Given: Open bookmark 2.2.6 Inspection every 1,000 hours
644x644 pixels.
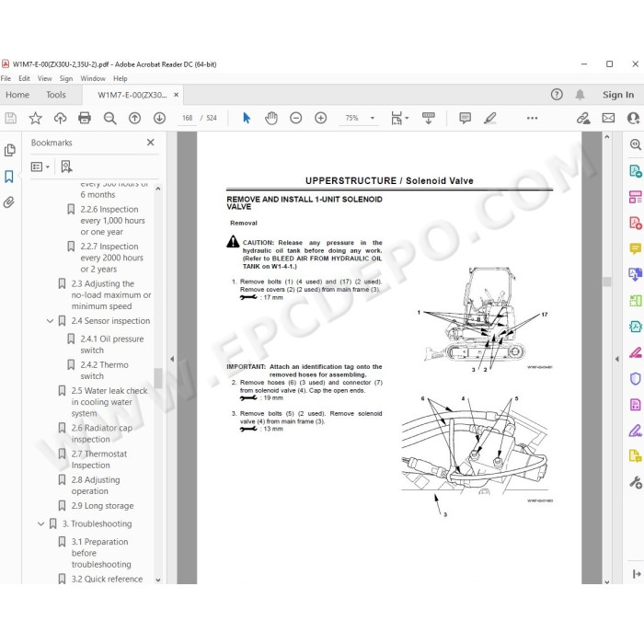Looking at the screenshot, I should [112, 221].
